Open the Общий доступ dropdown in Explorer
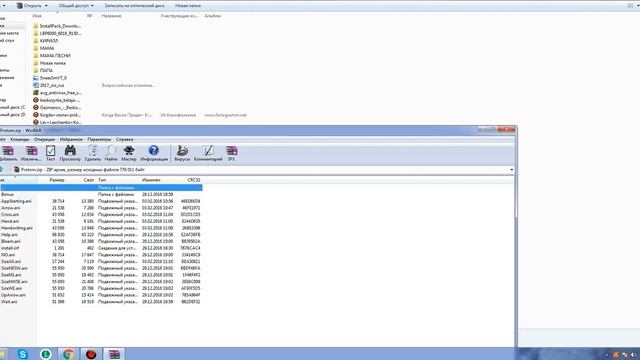640x360 pixels. click(76, 6)
